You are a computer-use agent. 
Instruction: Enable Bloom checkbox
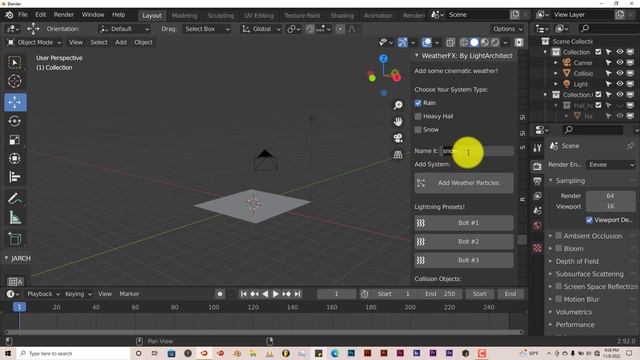pos(559,249)
